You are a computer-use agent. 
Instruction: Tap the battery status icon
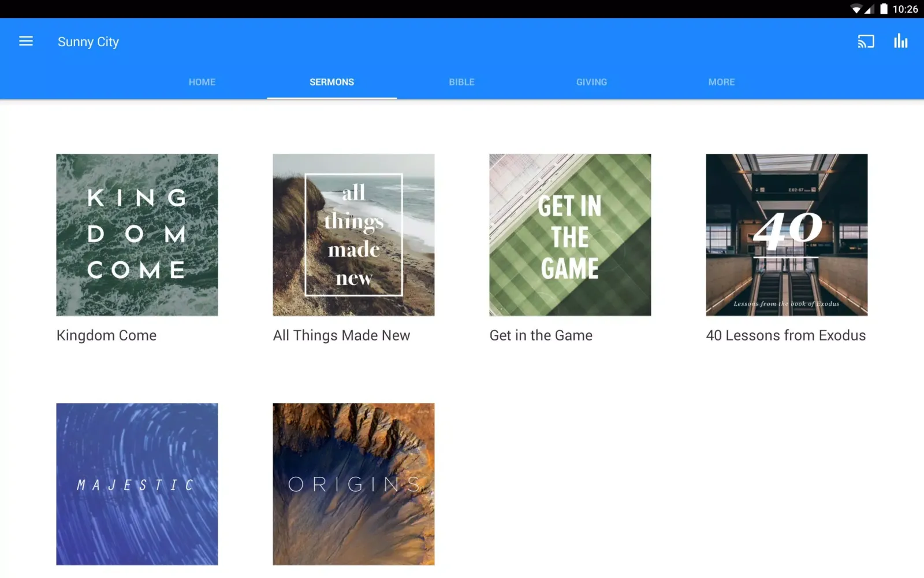[x=884, y=9]
